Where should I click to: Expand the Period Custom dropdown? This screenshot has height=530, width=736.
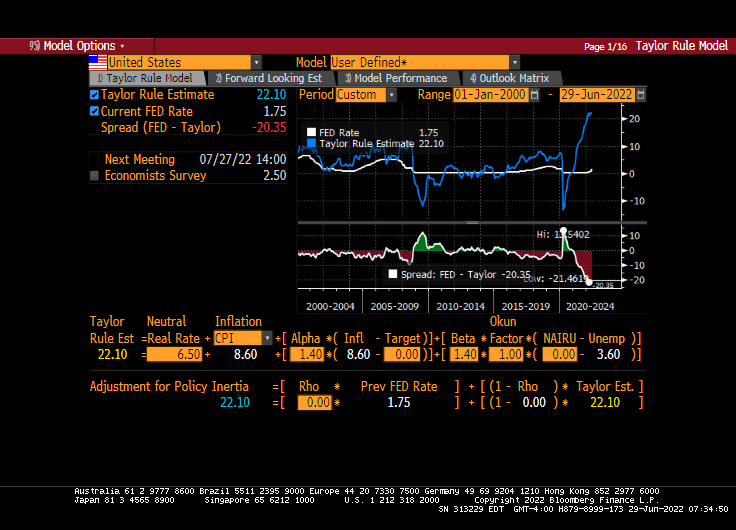tap(391, 95)
